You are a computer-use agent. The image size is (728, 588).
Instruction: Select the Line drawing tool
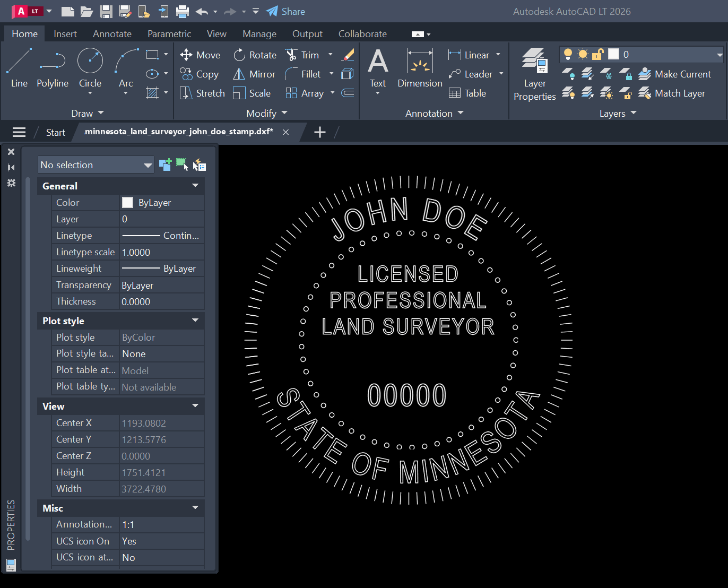point(19,68)
